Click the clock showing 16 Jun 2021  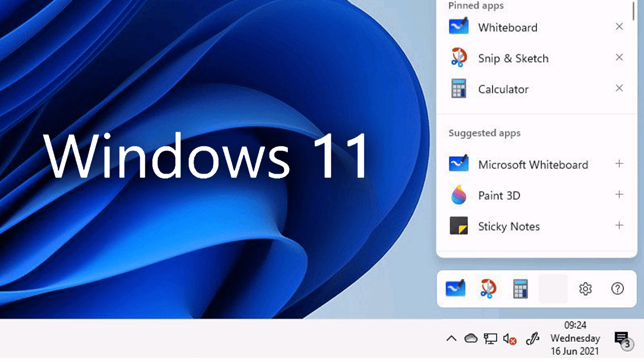[x=576, y=338]
